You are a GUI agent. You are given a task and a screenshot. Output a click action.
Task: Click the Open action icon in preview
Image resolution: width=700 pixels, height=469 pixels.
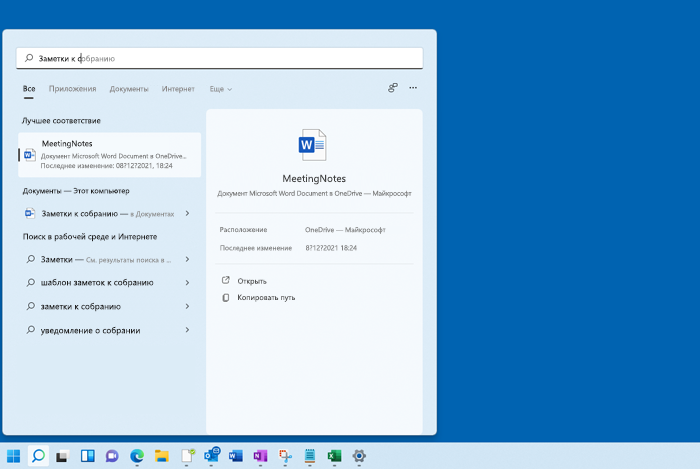tap(226, 280)
